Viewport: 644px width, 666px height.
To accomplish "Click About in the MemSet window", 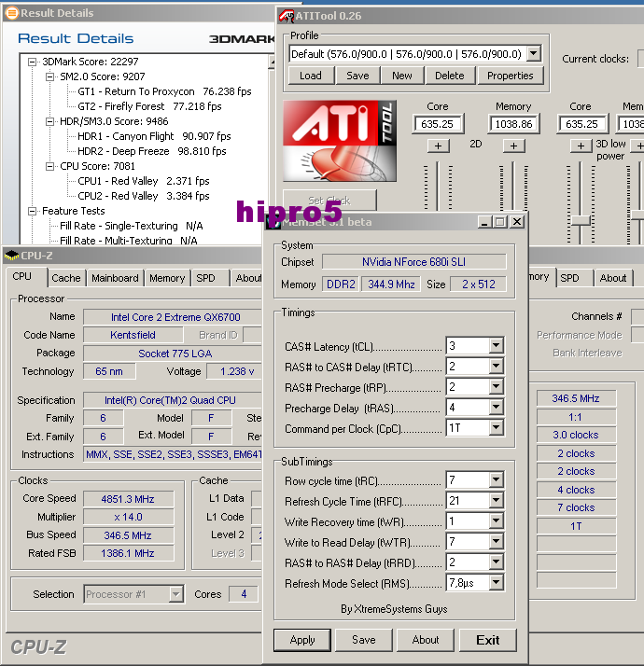I will click(425, 640).
